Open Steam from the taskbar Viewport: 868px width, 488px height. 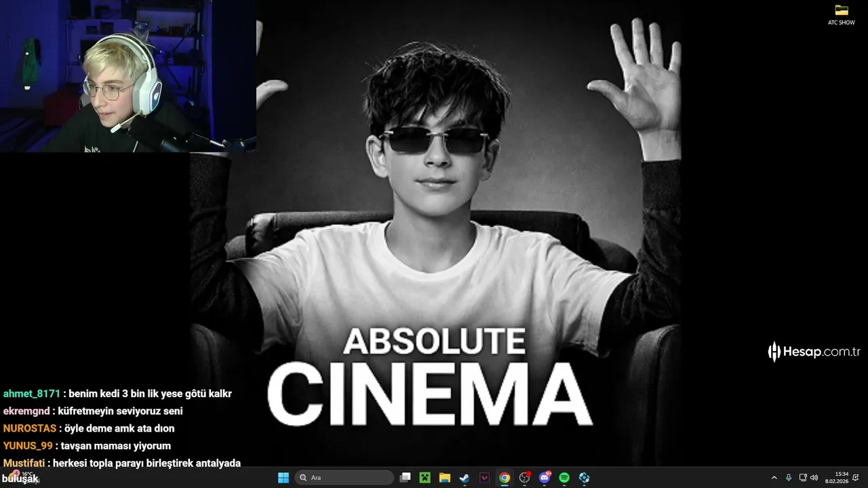pyautogui.click(x=465, y=478)
